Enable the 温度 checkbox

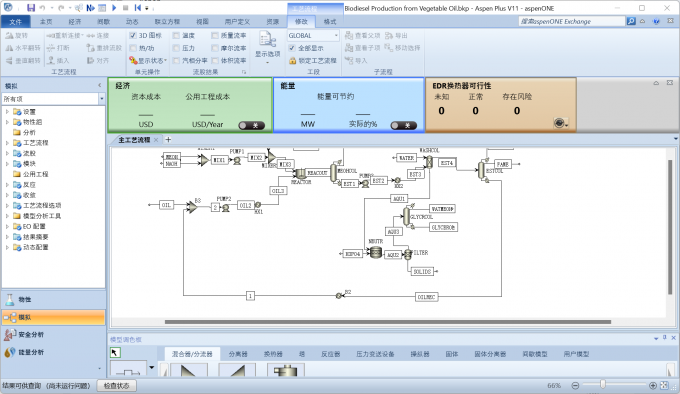tap(176, 36)
